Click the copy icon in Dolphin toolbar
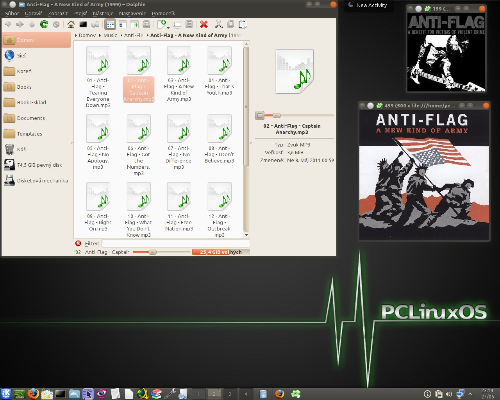Viewport: 500px width, 400px height. click(x=231, y=24)
